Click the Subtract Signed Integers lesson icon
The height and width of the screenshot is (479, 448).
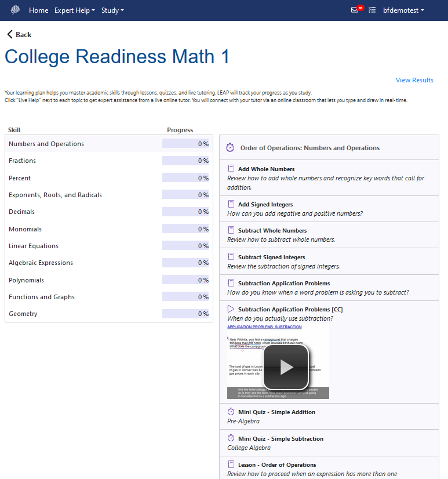pos(231,257)
